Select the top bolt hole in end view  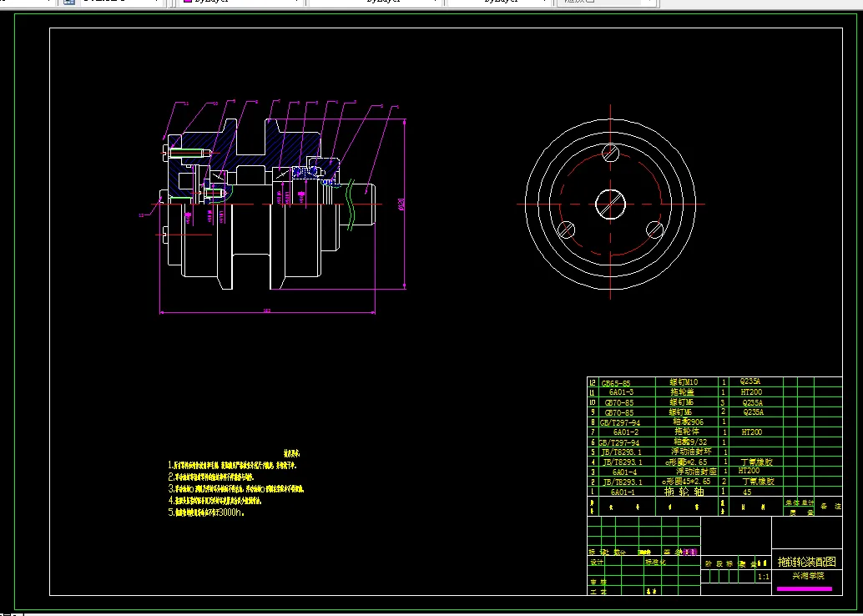click(610, 153)
